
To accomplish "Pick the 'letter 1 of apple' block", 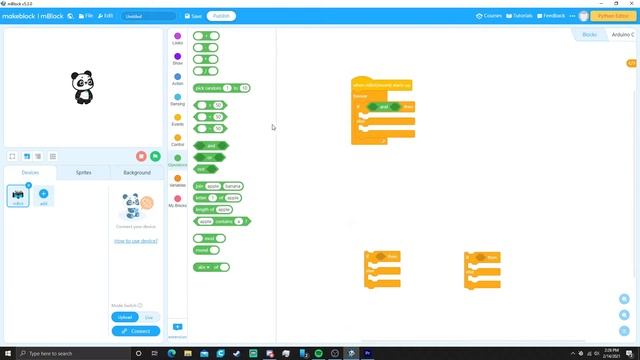I will pos(218,198).
